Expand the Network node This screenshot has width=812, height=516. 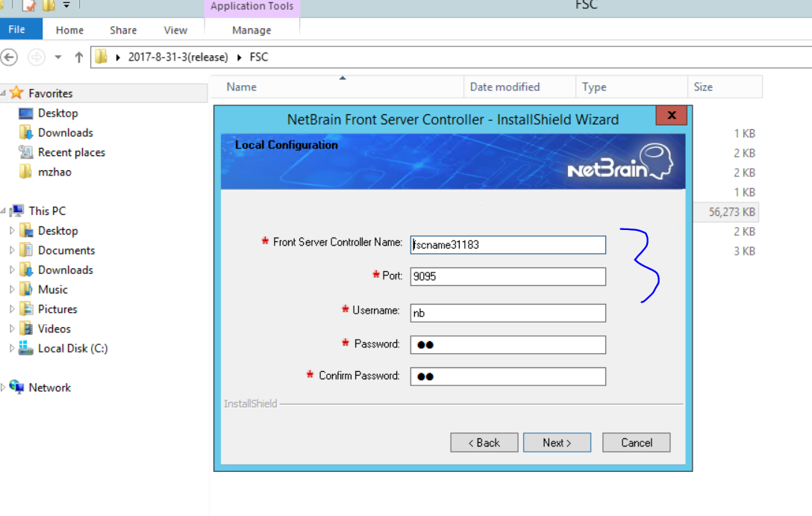point(3,388)
